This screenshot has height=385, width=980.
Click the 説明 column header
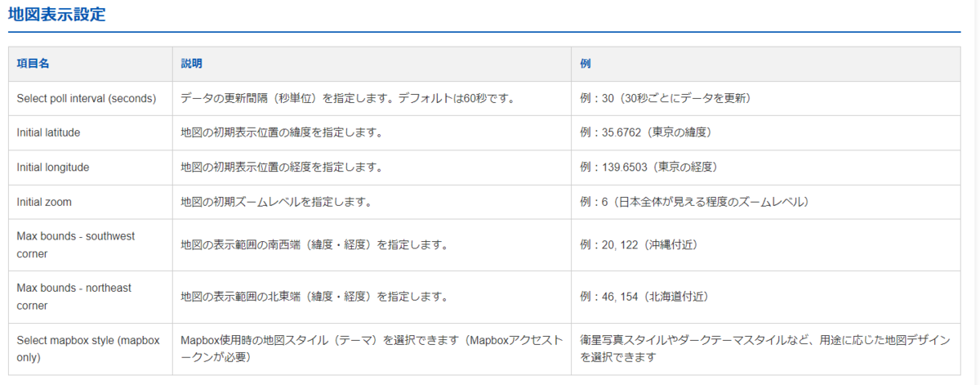[372, 64]
